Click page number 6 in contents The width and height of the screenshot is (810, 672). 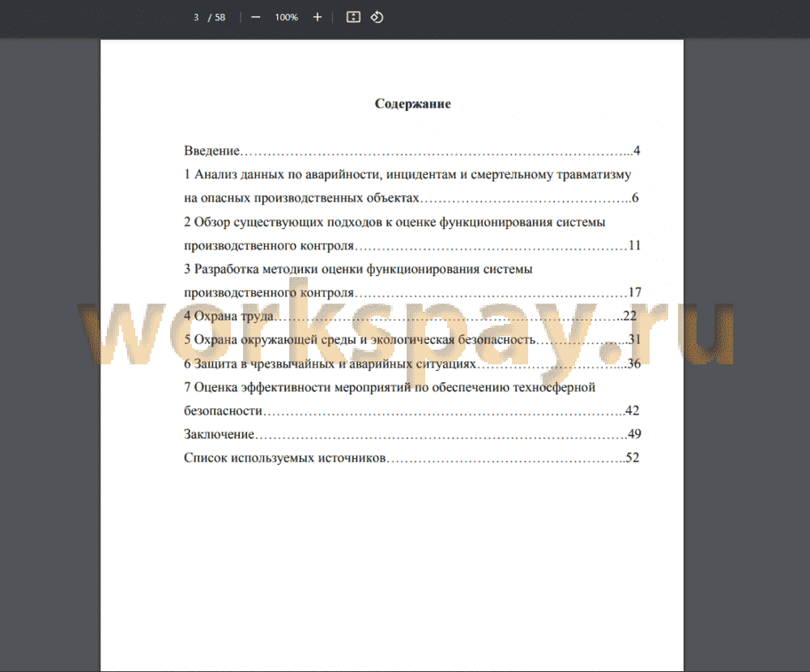click(635, 198)
